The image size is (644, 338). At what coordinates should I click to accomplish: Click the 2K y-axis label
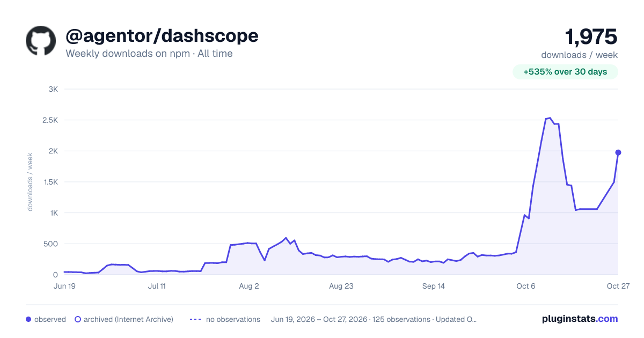point(53,151)
